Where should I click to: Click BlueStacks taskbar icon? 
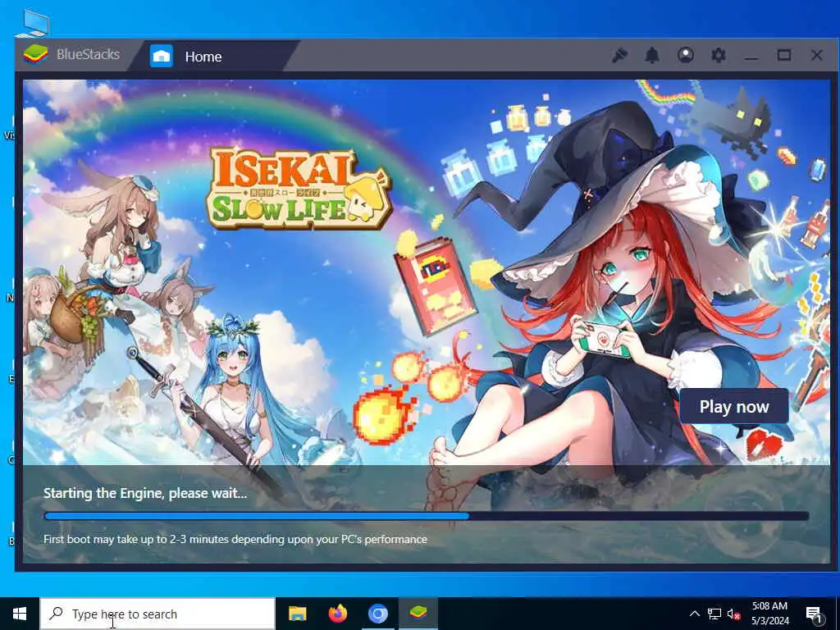click(x=418, y=612)
